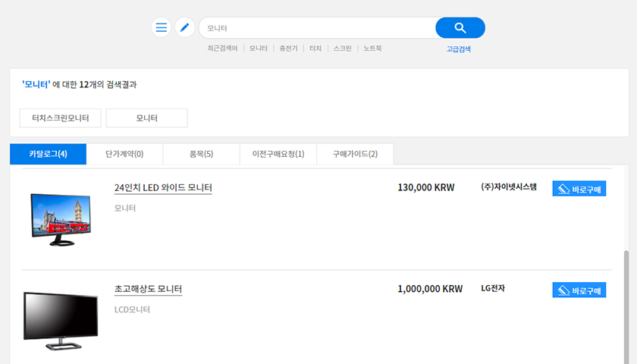Open the 24인치 LED 와이드 모니터 title link
637x364 pixels.
tap(163, 188)
